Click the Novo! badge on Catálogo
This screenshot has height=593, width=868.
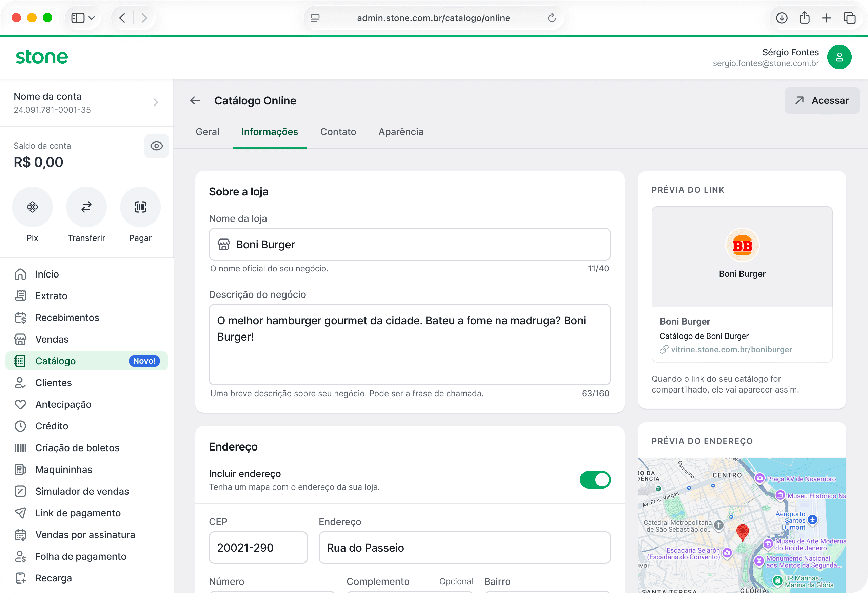(144, 361)
